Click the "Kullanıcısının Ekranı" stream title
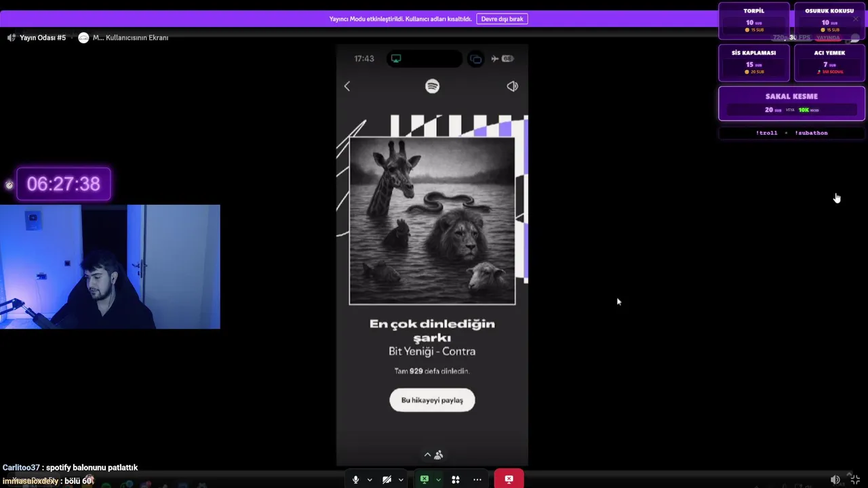 pyautogui.click(x=130, y=37)
